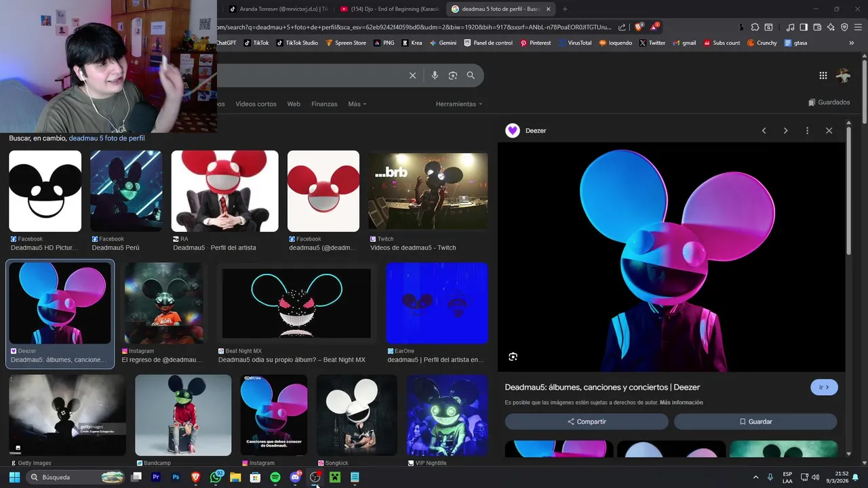Open the Songkick result thumbnail
Image resolution: width=868 pixels, height=488 pixels.
[x=356, y=415]
